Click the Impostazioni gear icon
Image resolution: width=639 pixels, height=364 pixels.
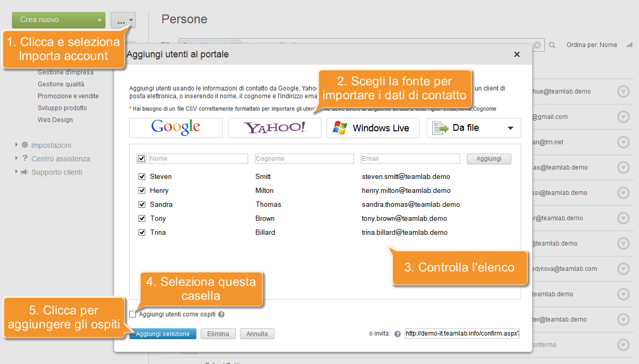click(x=25, y=145)
